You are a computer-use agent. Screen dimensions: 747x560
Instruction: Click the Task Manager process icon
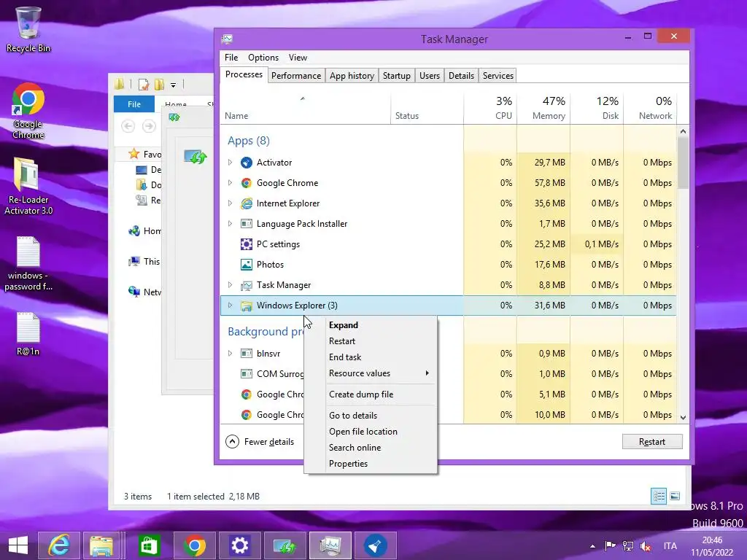point(247,285)
